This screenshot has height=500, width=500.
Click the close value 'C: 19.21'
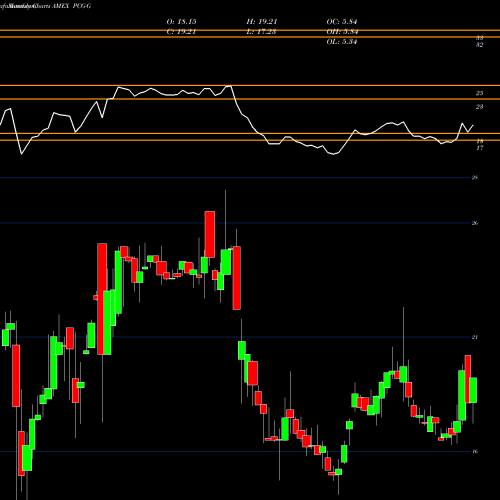(x=181, y=32)
